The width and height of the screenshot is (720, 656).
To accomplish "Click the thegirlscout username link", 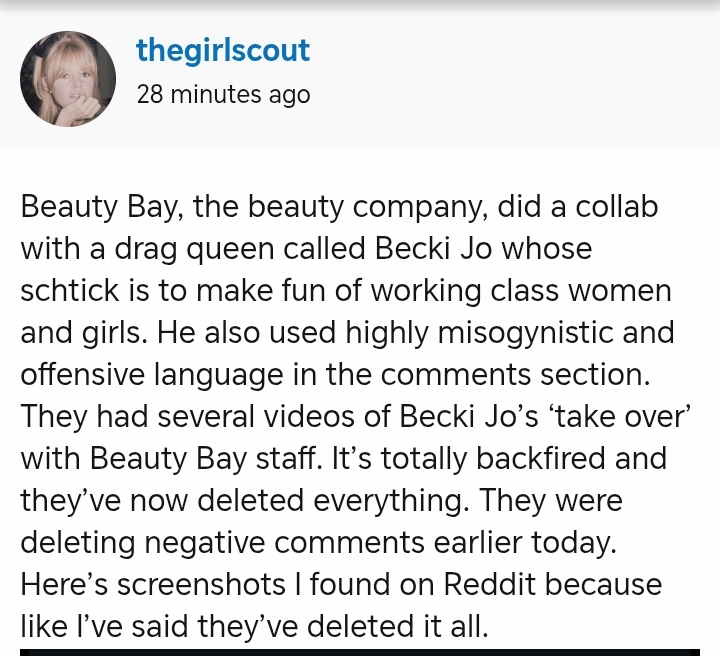I will click(x=222, y=51).
